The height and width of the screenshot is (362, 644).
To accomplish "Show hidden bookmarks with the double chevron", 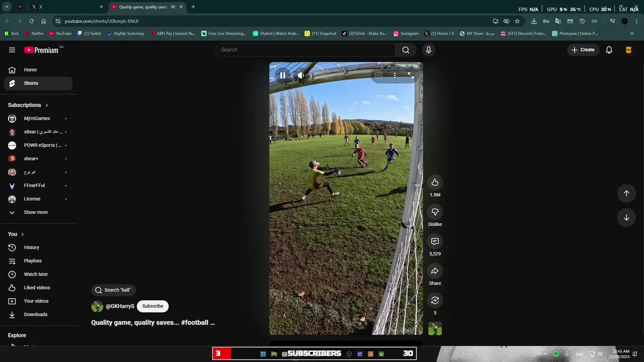I will (632, 34).
